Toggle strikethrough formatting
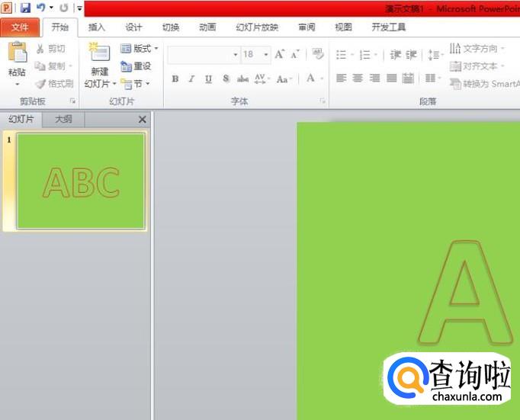 (x=242, y=79)
